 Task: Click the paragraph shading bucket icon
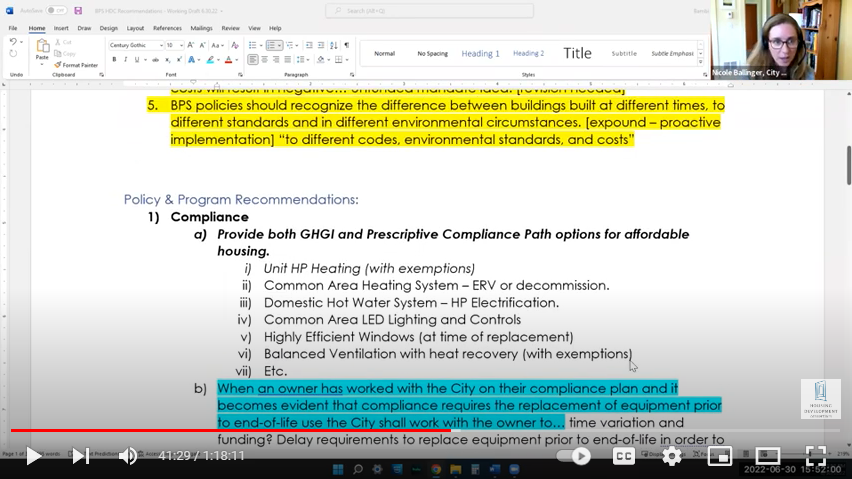pos(321,60)
